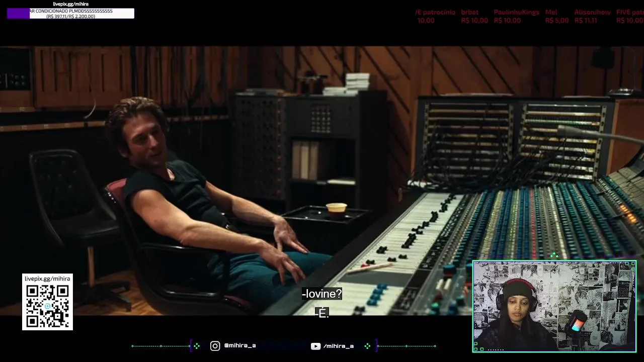Viewport: 644px width, 362px height.
Task: Click donor name AlisonJhow in ticker
Action: (592, 12)
